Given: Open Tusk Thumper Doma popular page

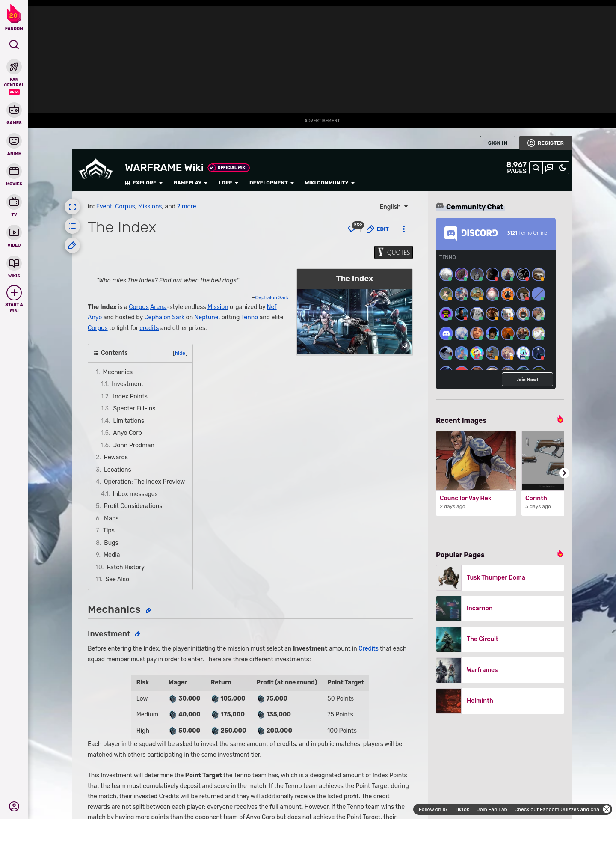Looking at the screenshot, I should 500,577.
